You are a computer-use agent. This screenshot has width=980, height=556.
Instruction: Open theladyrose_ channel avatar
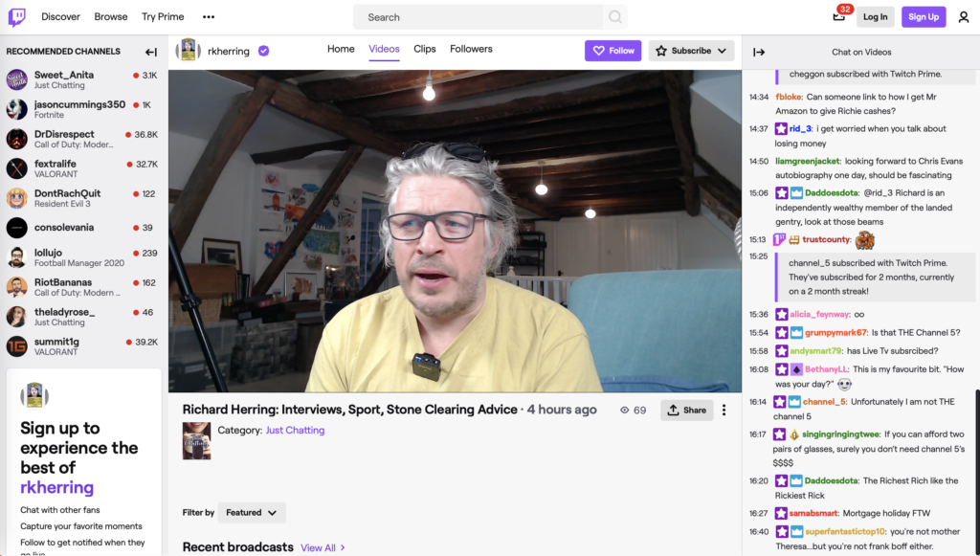17,317
